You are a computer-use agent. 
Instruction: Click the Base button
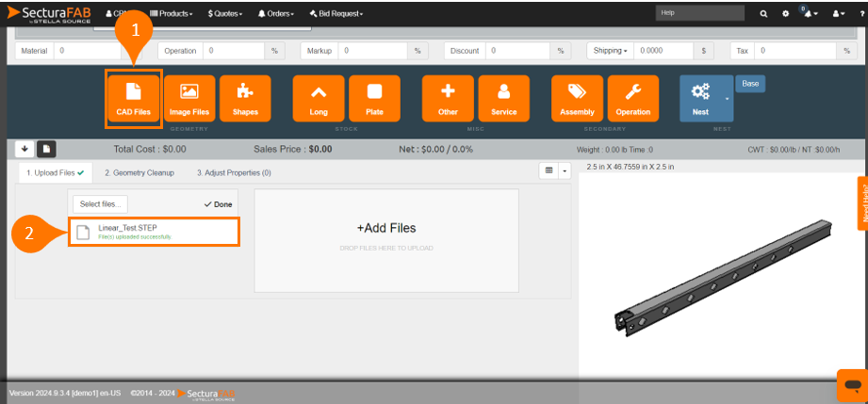click(750, 84)
